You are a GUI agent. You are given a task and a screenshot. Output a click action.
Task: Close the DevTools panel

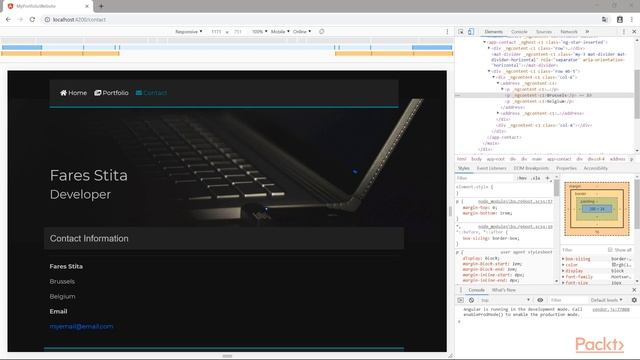point(634,31)
